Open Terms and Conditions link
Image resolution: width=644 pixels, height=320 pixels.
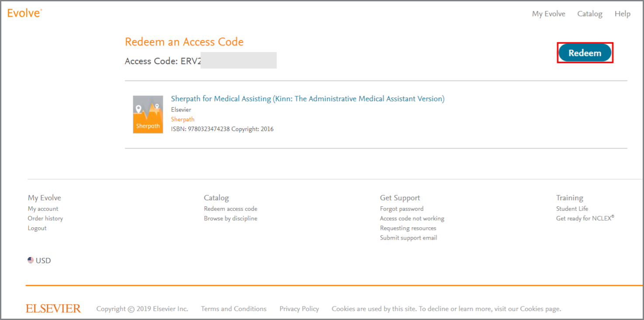point(234,309)
